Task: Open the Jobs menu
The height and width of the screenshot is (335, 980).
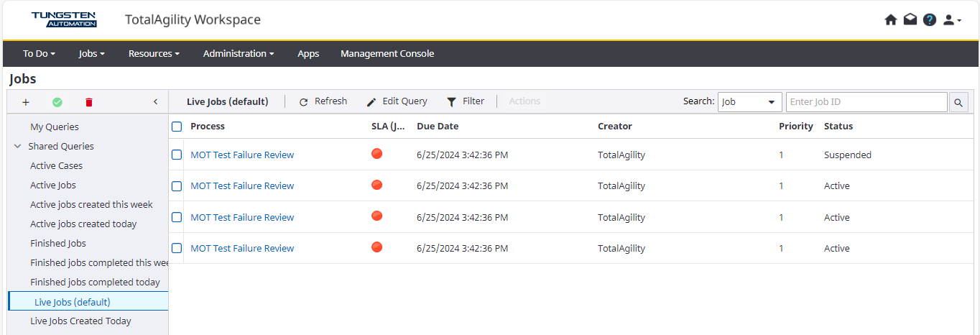Action: coord(92,53)
